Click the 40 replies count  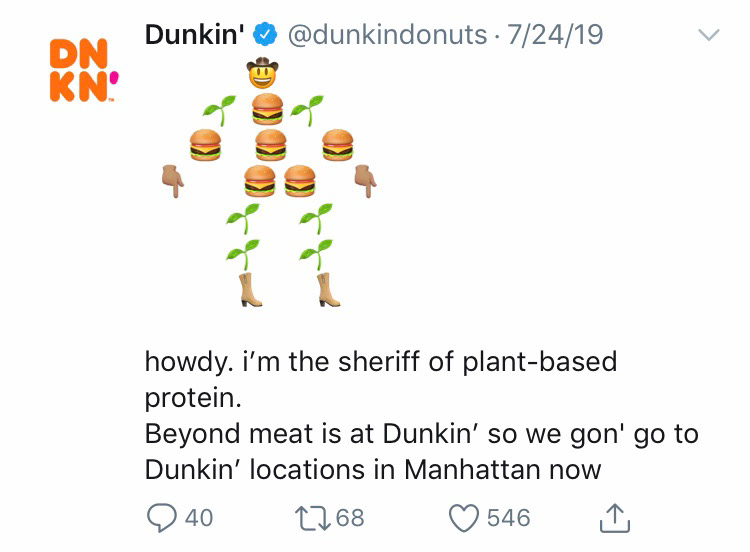[x=199, y=518]
